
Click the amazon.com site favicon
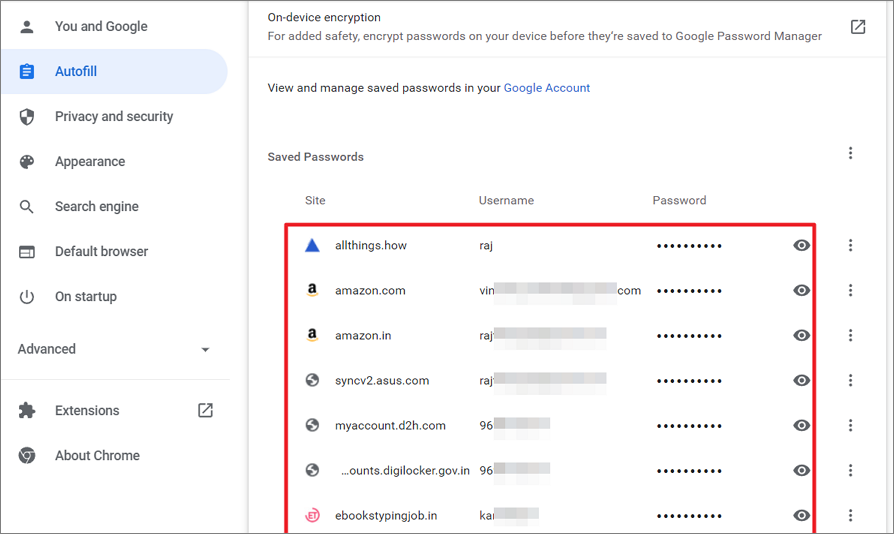(312, 290)
